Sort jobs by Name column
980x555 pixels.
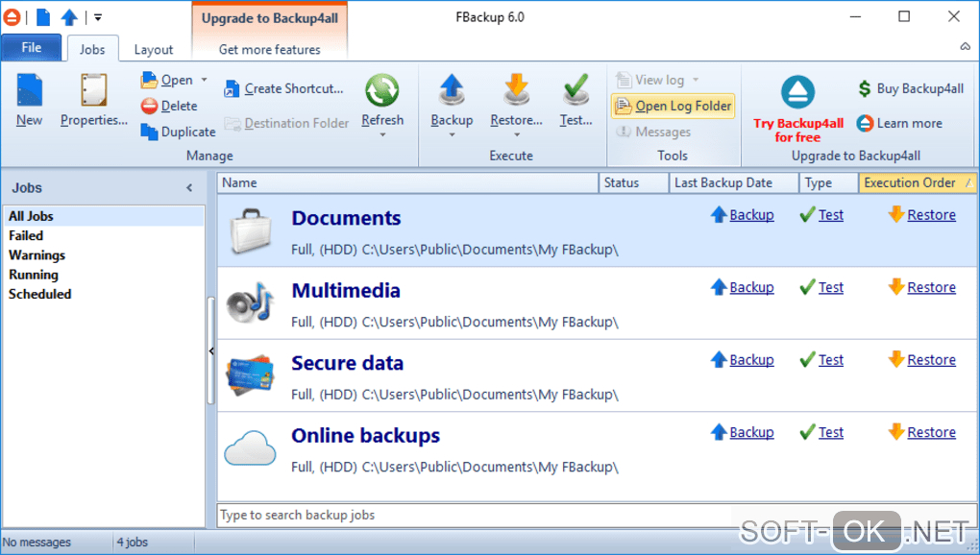tap(407, 182)
